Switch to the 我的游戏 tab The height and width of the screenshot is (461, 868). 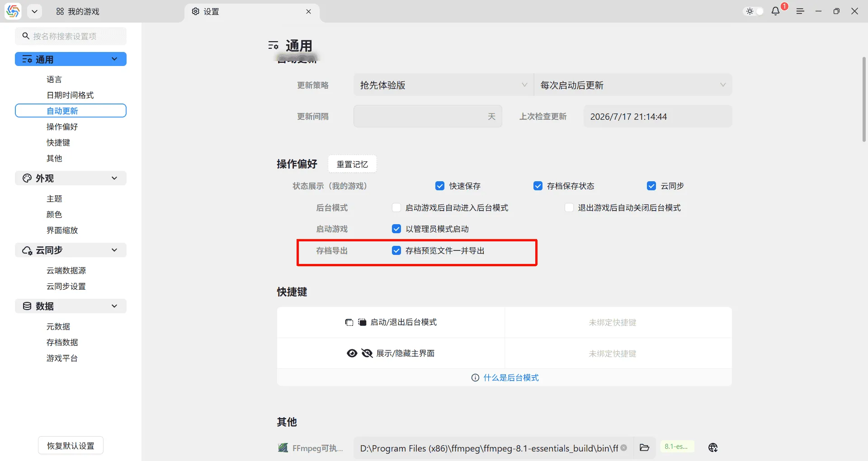point(78,11)
